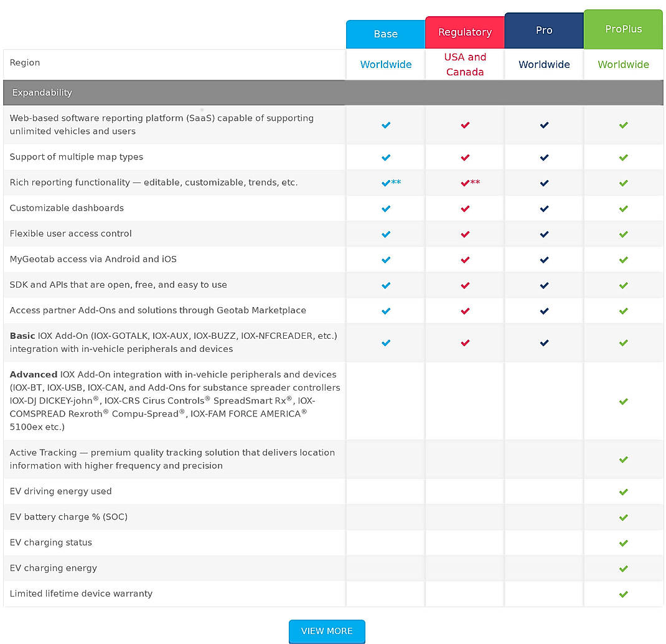Click the ProPlus checkmark for EV battery charge SOC
Image resolution: width=666 pixels, height=644 pixels.
pos(623,517)
